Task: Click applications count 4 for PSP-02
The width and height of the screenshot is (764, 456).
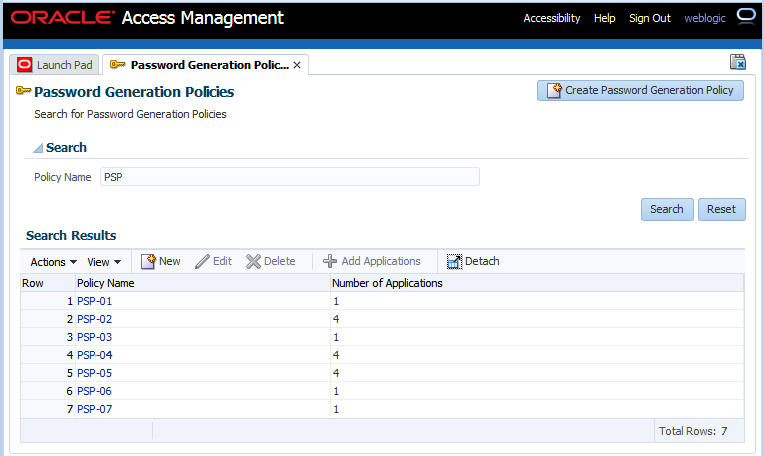Action: coord(336,319)
